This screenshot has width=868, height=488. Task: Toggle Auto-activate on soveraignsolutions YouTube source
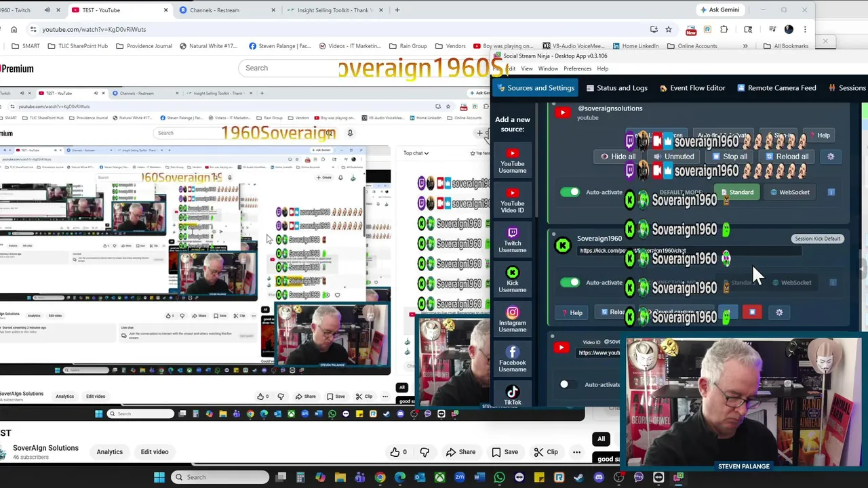570,192
